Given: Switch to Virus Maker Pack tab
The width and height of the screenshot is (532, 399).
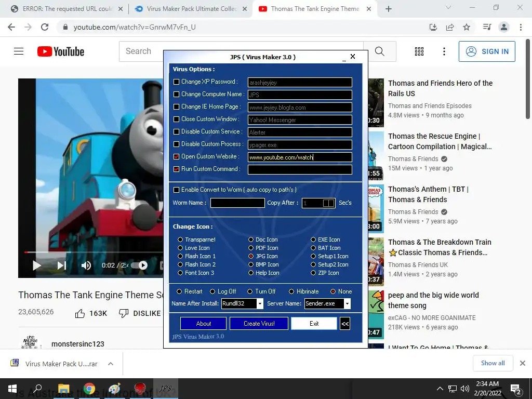Looking at the screenshot, I should coord(192,9).
